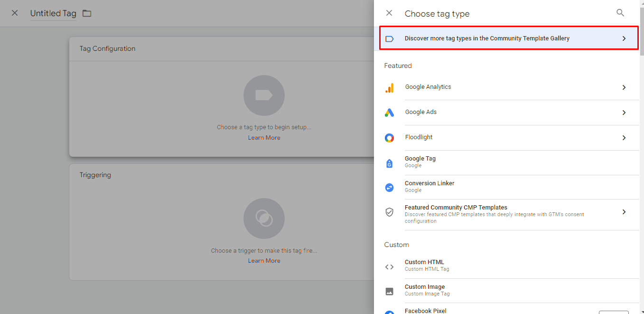Select the Custom HTML tag type
This screenshot has width=644, height=314.
pos(512,266)
